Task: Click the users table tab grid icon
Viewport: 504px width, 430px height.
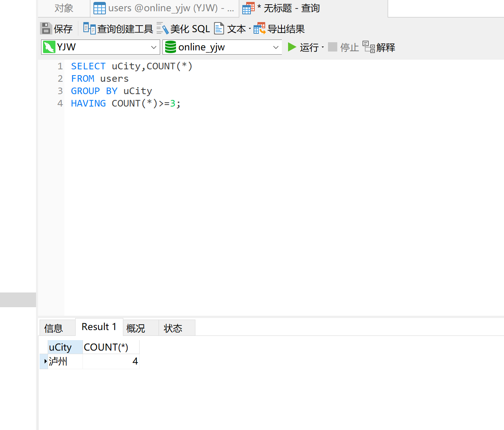Action: coord(100,8)
